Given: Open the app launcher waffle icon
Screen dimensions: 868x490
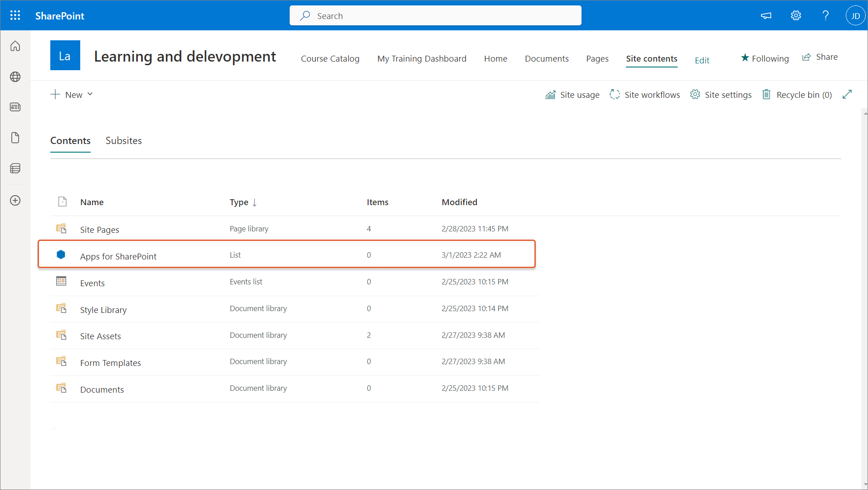Looking at the screenshot, I should (15, 15).
